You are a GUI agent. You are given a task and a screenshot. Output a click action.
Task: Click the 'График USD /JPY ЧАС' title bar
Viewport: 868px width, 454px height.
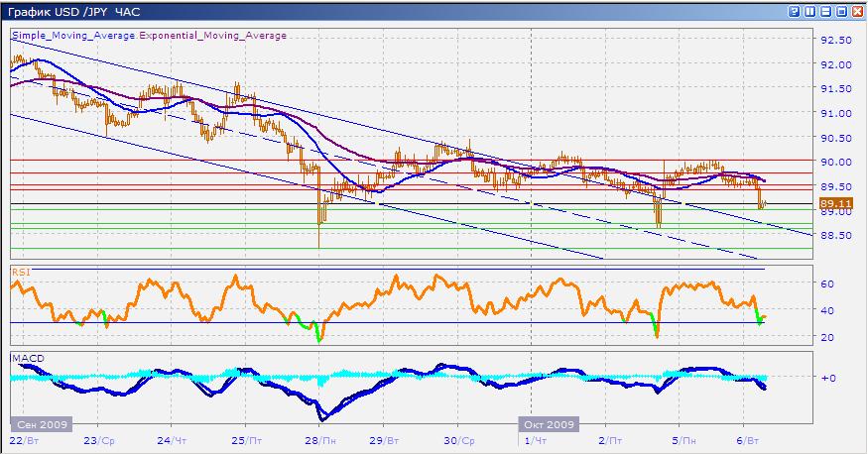[x=74, y=10]
